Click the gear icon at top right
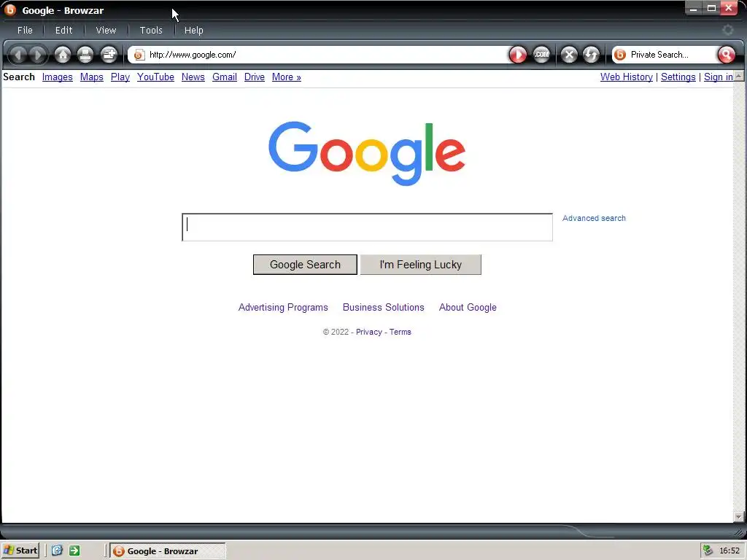The height and width of the screenshot is (560, 747). click(727, 30)
